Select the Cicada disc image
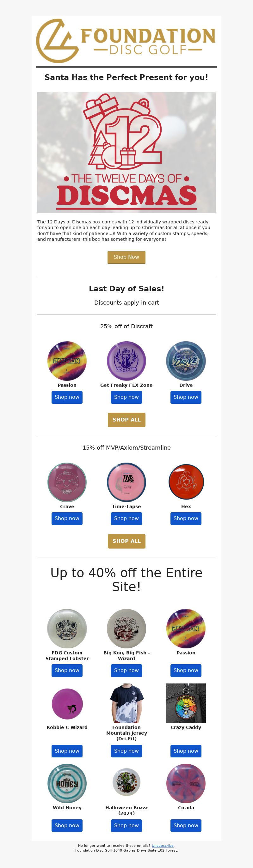Image resolution: width=253 pixels, height=868 pixels. tap(186, 783)
